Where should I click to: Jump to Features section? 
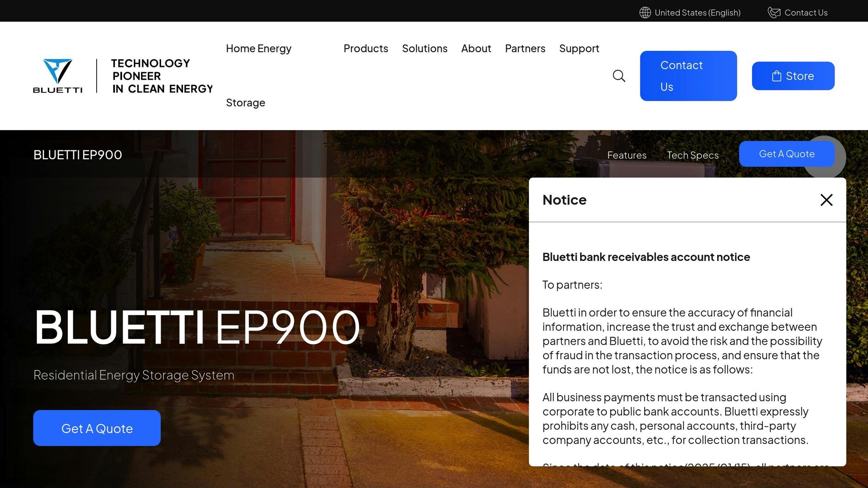627,155
